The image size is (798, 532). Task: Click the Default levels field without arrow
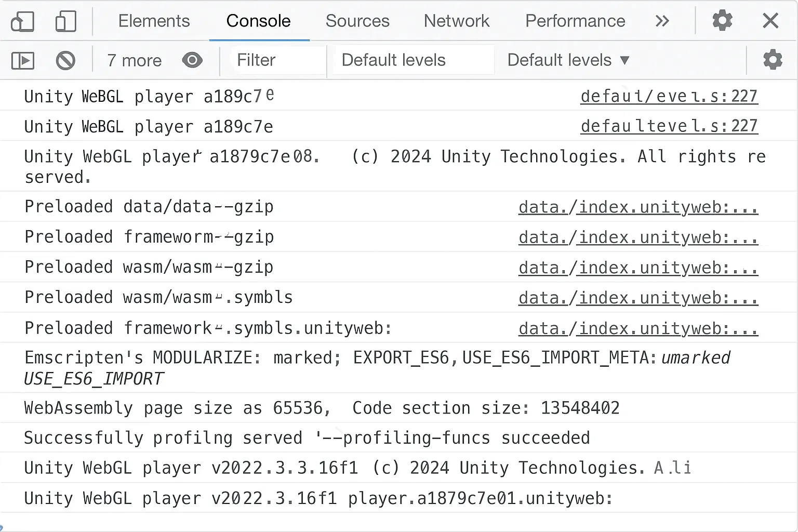tap(414, 60)
